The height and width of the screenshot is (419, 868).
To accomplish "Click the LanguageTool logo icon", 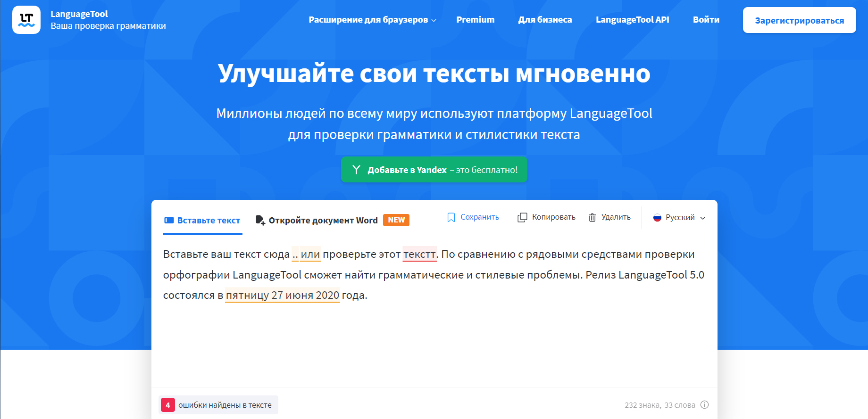I will coord(26,20).
